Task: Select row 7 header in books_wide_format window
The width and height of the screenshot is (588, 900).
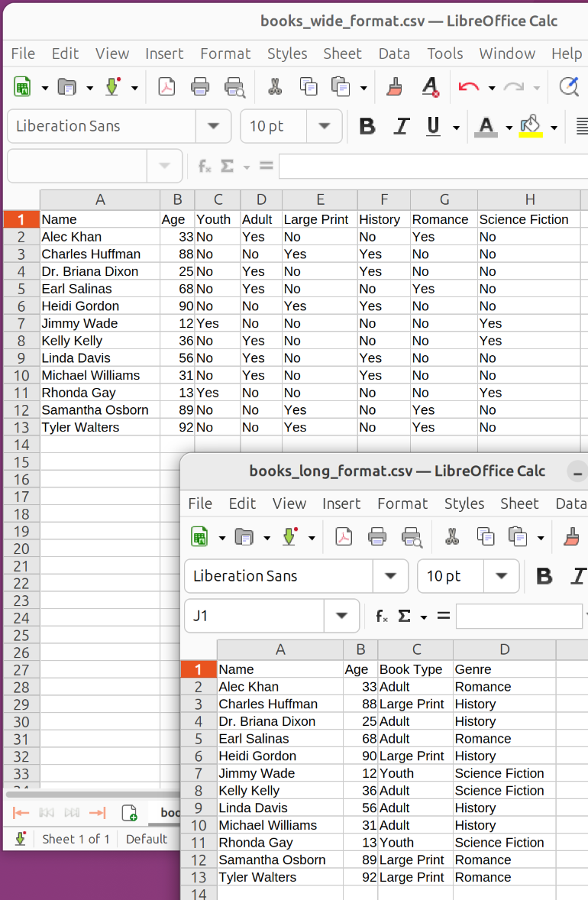Action: pos(21,324)
